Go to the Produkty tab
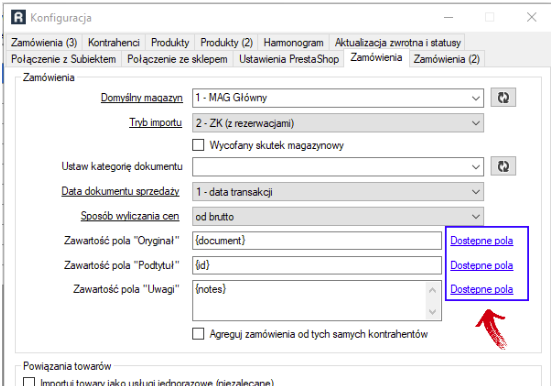Screen dimensions: 553x391 tap(170, 43)
